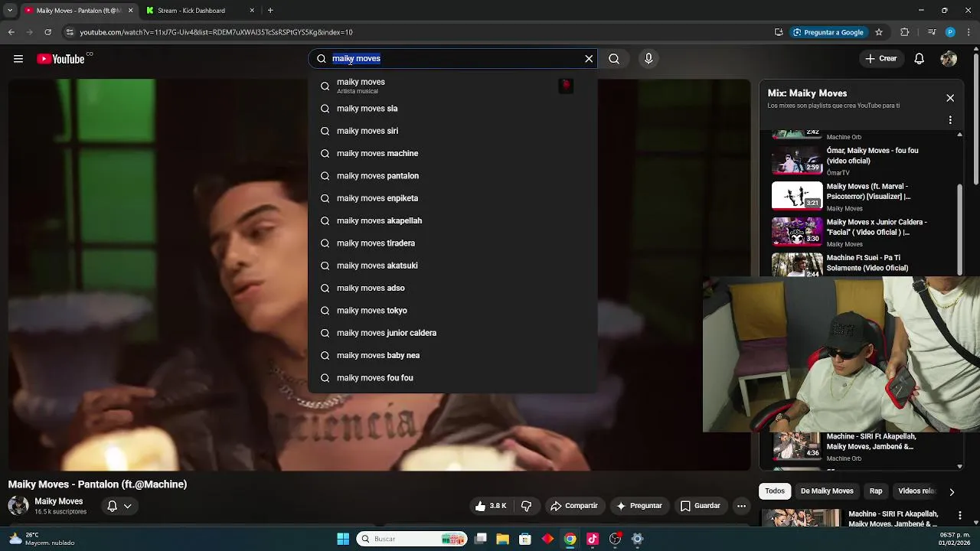This screenshot has width=980, height=551.
Task: Select suggestion maiky moves pantalon
Action: pyautogui.click(x=452, y=176)
